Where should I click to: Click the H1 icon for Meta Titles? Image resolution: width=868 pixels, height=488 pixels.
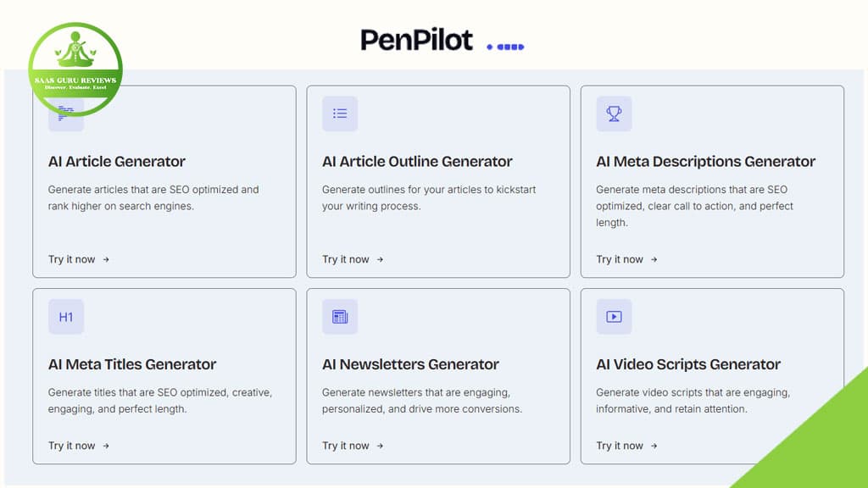point(66,317)
